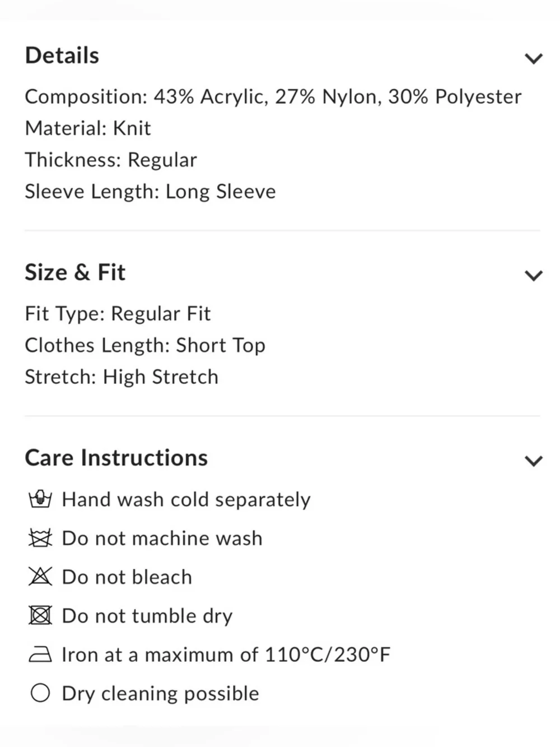The height and width of the screenshot is (747, 560).
Task: Collapse the Details section chevron
Action: pos(533,58)
